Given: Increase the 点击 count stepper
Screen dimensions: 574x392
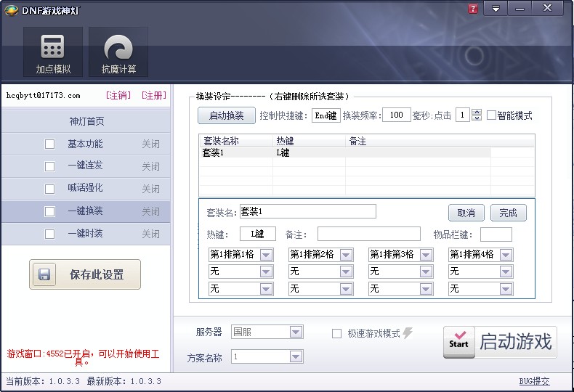Looking at the screenshot, I should [477, 112].
